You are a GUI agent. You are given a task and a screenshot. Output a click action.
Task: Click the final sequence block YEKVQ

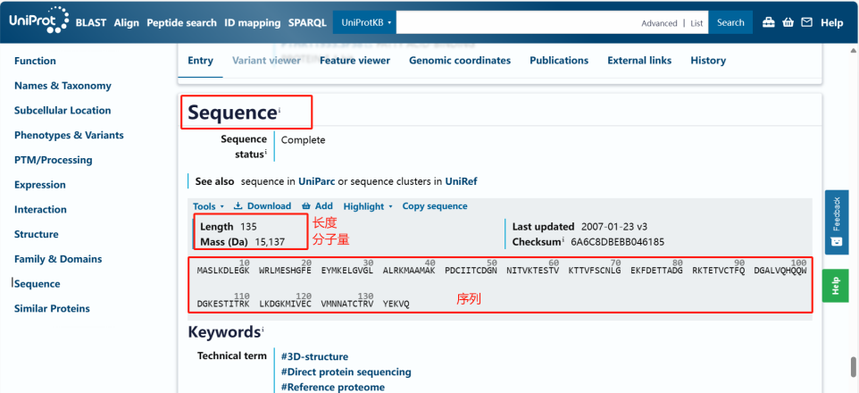click(x=396, y=304)
